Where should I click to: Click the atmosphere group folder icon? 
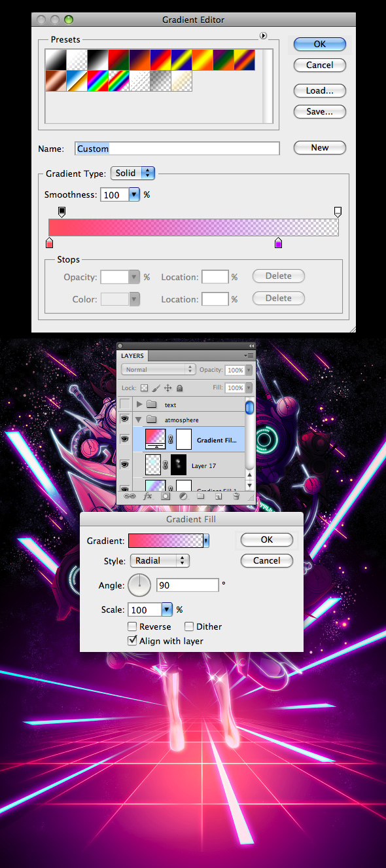152,420
